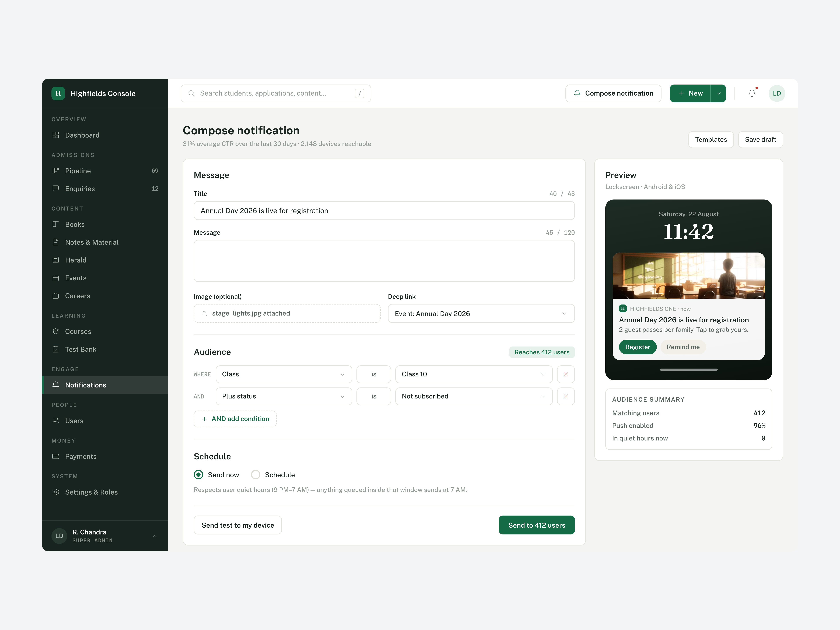
Task: Remove the Plus status condition row
Action: click(x=566, y=396)
